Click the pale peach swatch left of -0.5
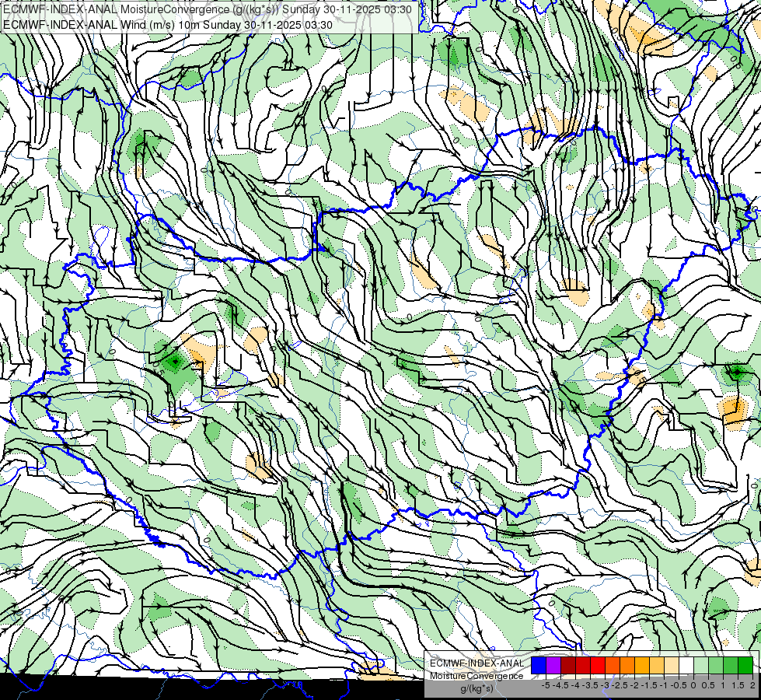Image resolution: width=761 pixels, height=700 pixels. [672, 666]
